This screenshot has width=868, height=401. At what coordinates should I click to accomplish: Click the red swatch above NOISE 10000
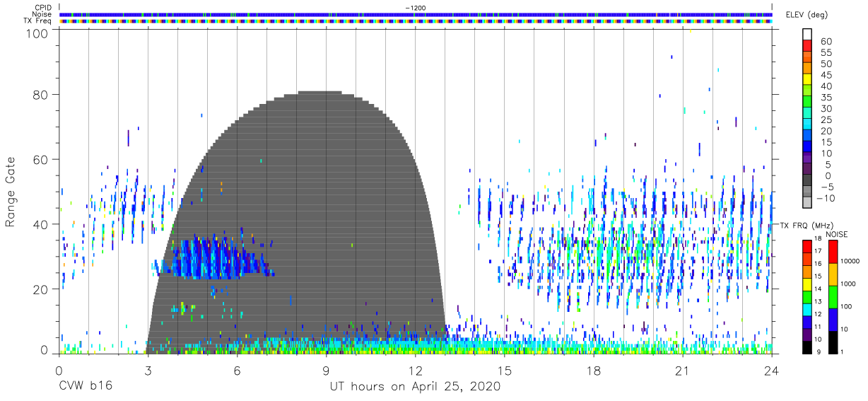tap(833, 250)
